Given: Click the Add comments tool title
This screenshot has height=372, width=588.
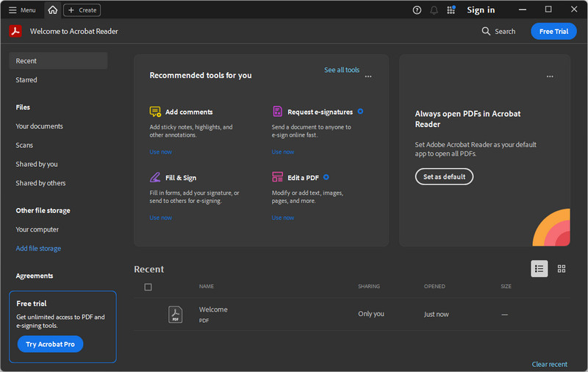Looking at the screenshot, I should pos(189,112).
